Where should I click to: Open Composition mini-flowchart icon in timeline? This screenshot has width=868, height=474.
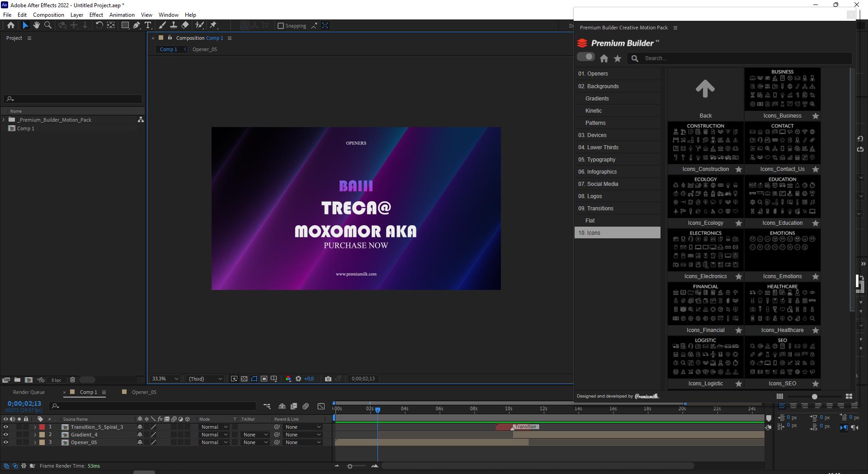click(x=267, y=406)
